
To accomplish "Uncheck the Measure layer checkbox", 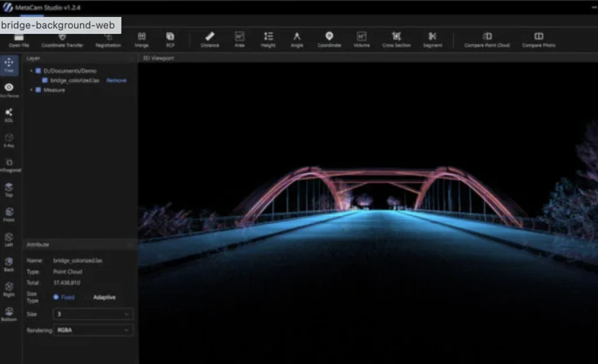I will point(38,90).
